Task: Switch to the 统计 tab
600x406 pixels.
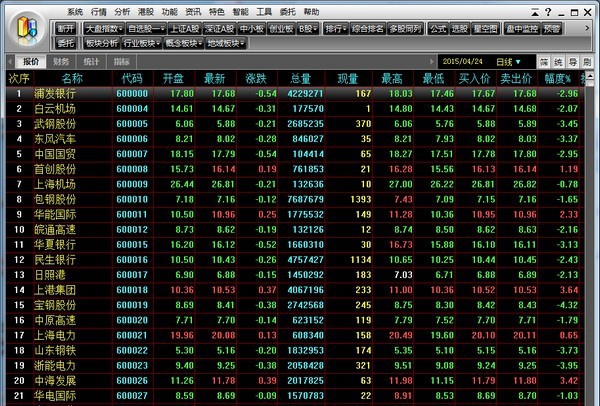Action: [91, 62]
